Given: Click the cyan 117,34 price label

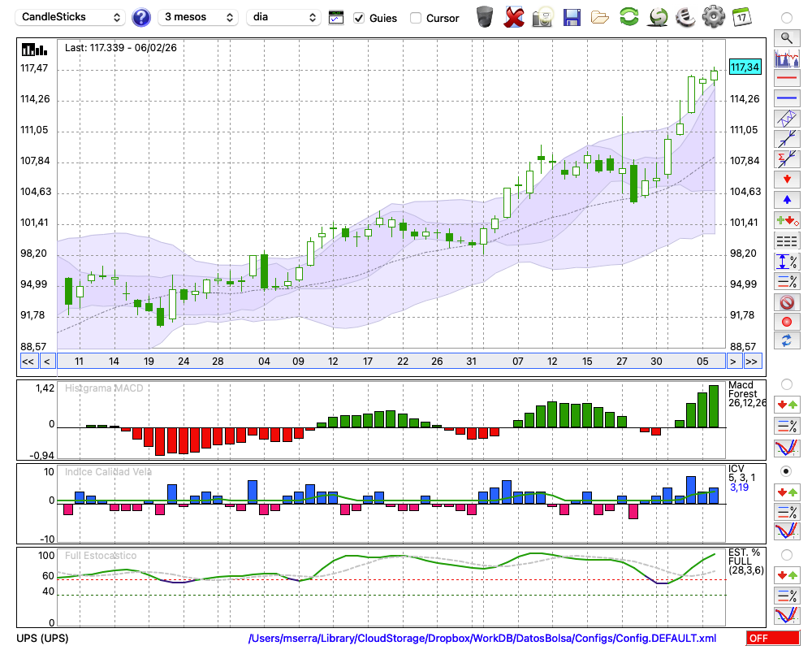Looking at the screenshot, I should point(745,67).
